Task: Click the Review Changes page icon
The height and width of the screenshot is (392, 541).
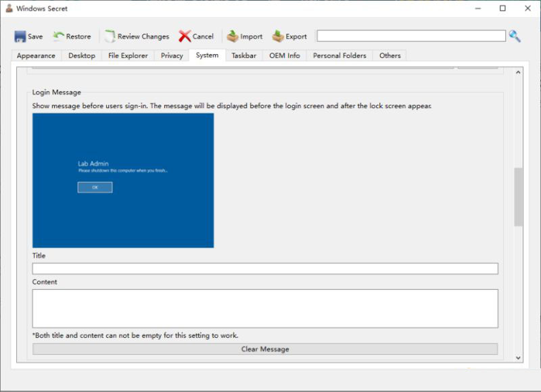Action: coord(110,36)
